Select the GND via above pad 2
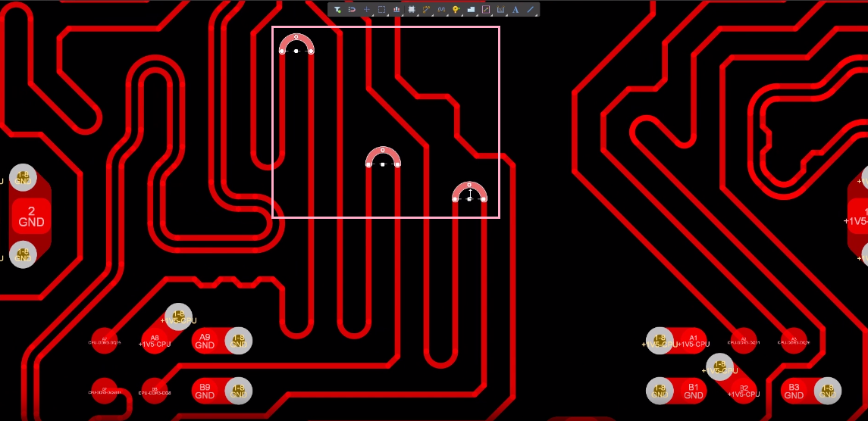This screenshot has width=868, height=421. tap(23, 178)
